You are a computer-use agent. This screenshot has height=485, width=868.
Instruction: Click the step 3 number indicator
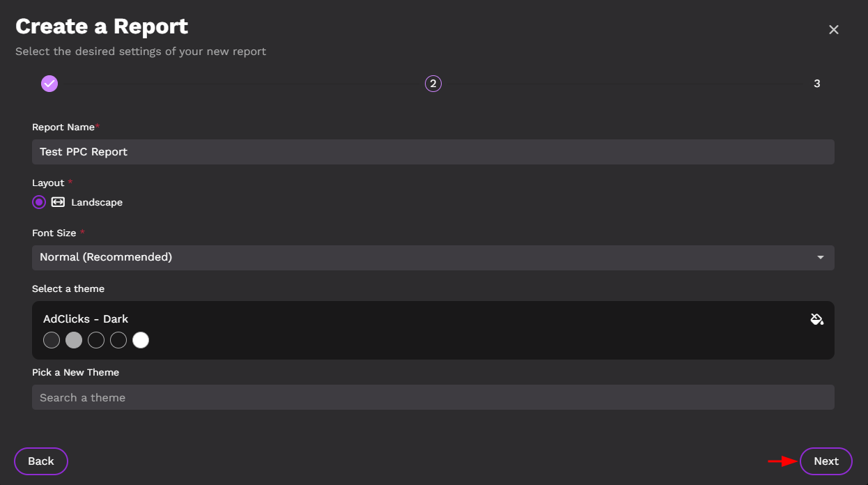tap(816, 84)
